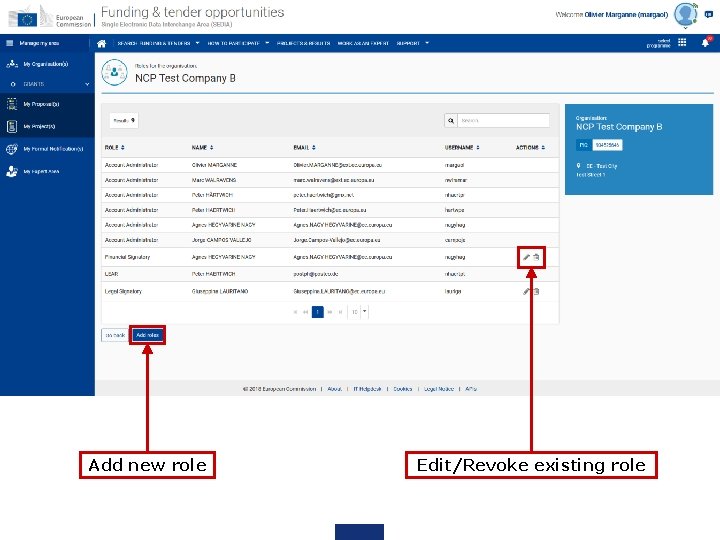Click the select programme link in the top bar
This screenshot has width=720, height=540.
click(658, 43)
